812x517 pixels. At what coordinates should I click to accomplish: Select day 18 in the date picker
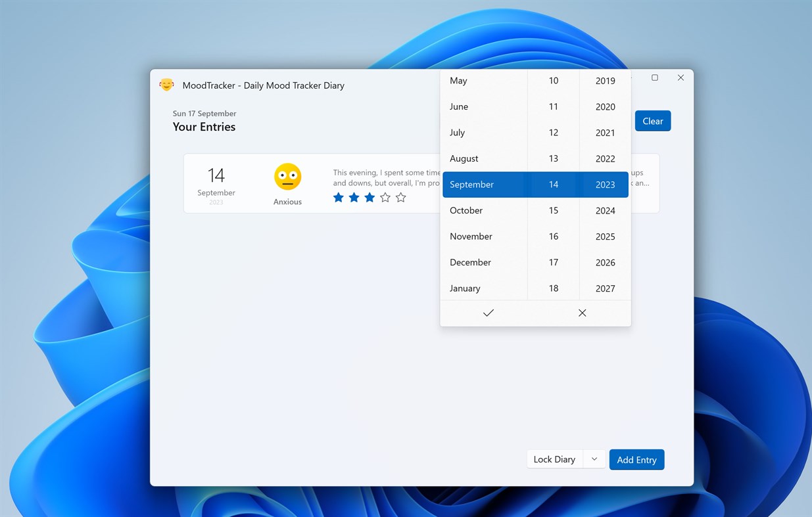coord(554,288)
